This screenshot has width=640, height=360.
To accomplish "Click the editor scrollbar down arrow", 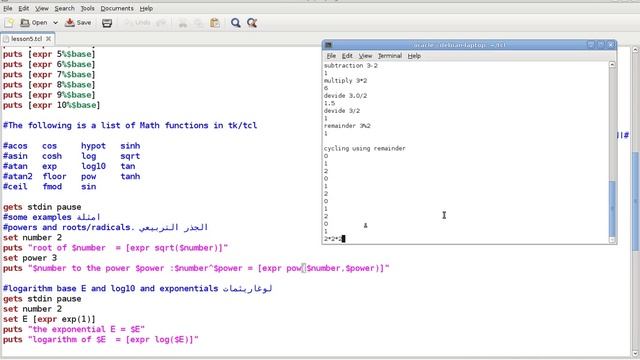I will pyautogui.click(x=636, y=353).
